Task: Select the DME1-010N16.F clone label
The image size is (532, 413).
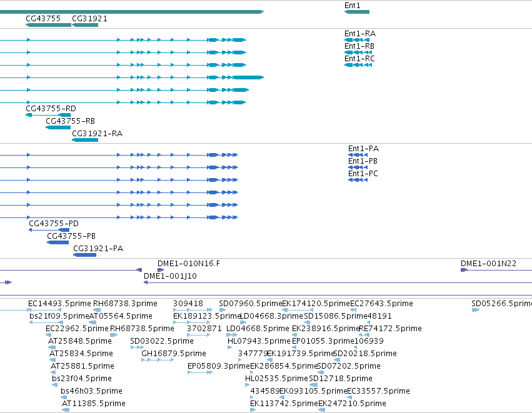Action: click(x=189, y=264)
